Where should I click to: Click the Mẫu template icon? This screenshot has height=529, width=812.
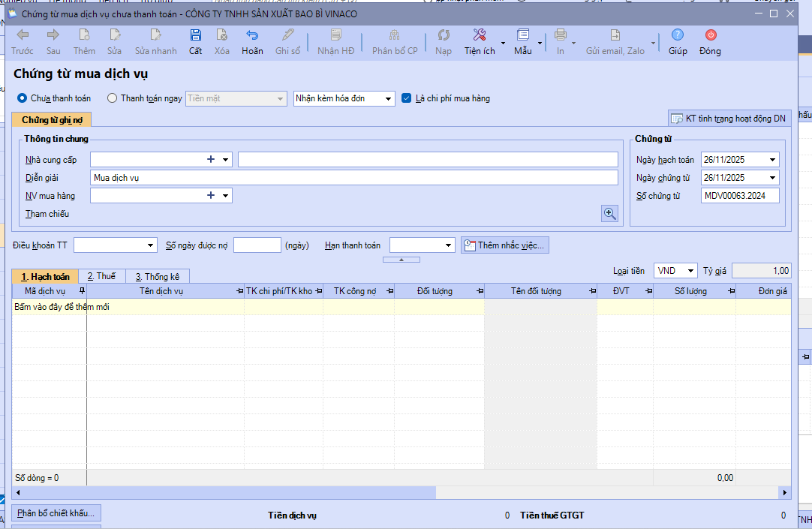coord(523,35)
